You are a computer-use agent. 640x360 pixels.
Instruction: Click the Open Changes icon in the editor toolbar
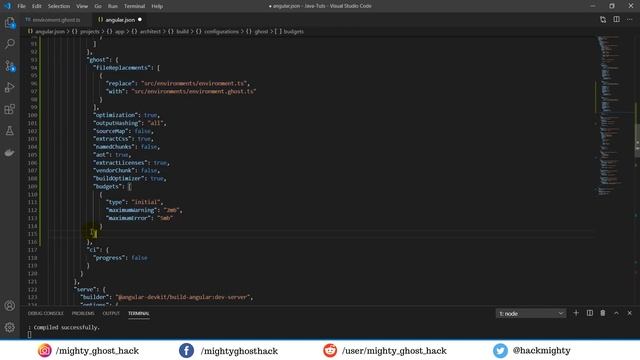click(x=603, y=19)
